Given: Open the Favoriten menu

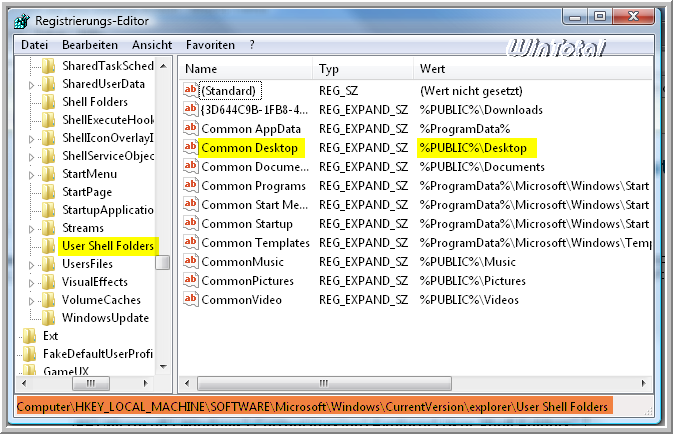Looking at the screenshot, I should pos(210,45).
